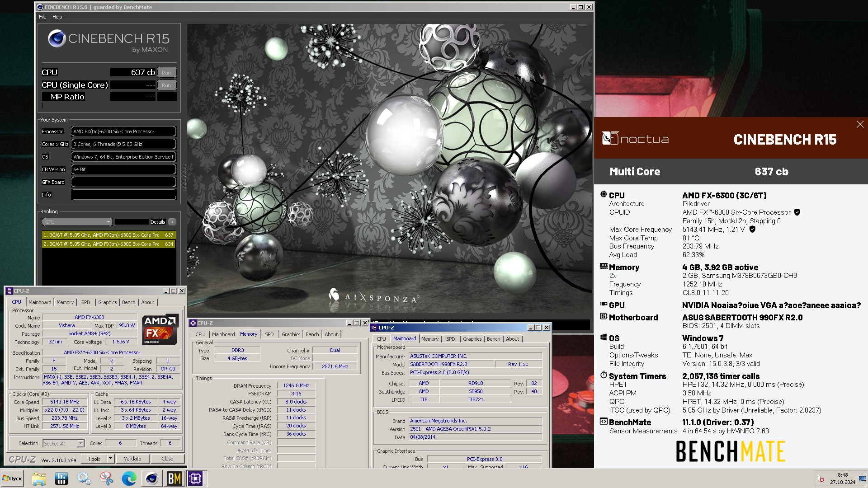Image resolution: width=868 pixels, height=488 pixels.
Task: Open Windows Explorer from the taskbar
Action: 39,479
